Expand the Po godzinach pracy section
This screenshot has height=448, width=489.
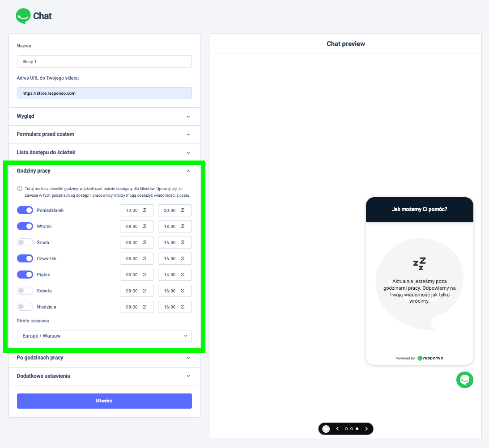click(x=104, y=358)
